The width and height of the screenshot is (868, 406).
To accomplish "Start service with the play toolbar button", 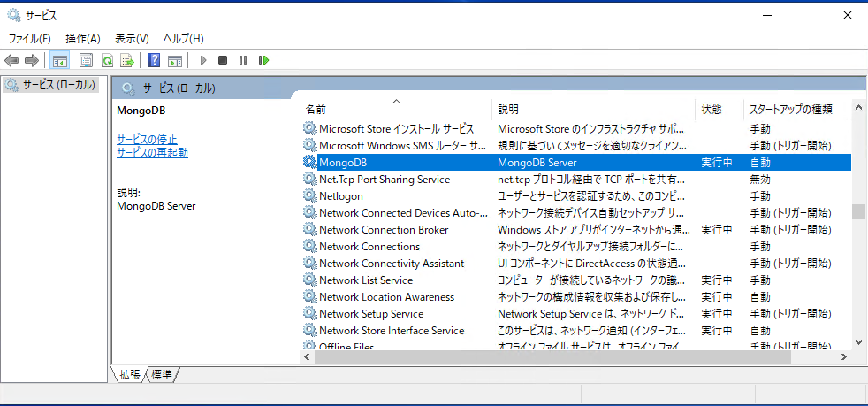I will [x=203, y=60].
